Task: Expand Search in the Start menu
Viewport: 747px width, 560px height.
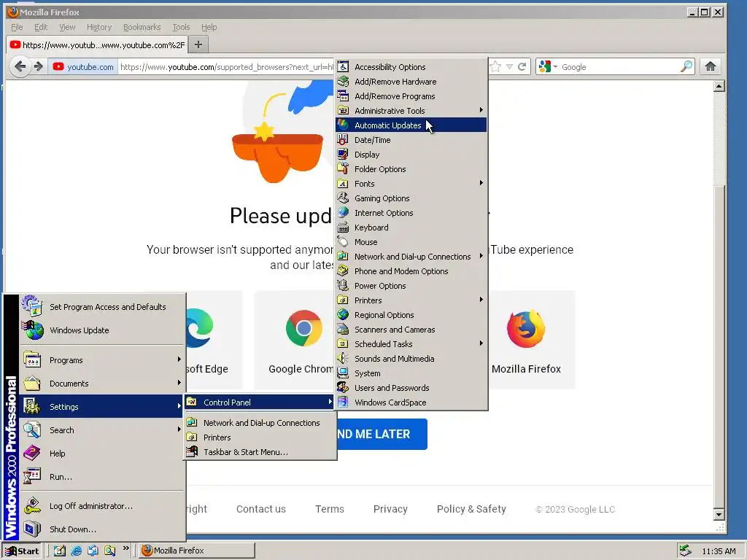Action: 102,430
